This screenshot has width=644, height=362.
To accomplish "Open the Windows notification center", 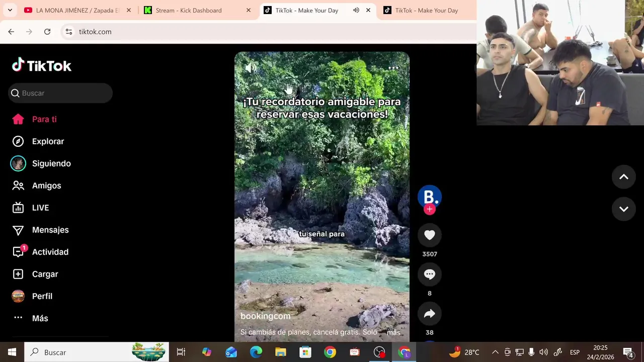I will click(x=628, y=352).
